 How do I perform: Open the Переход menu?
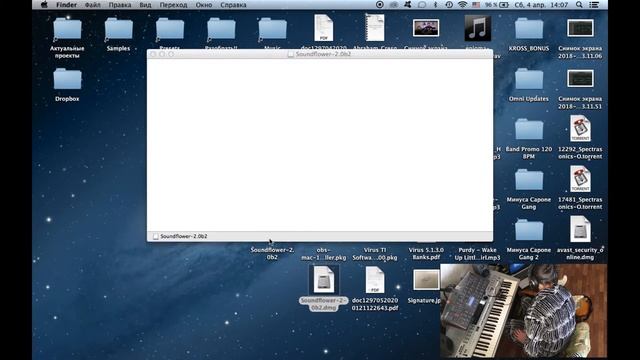pyautogui.click(x=173, y=5)
